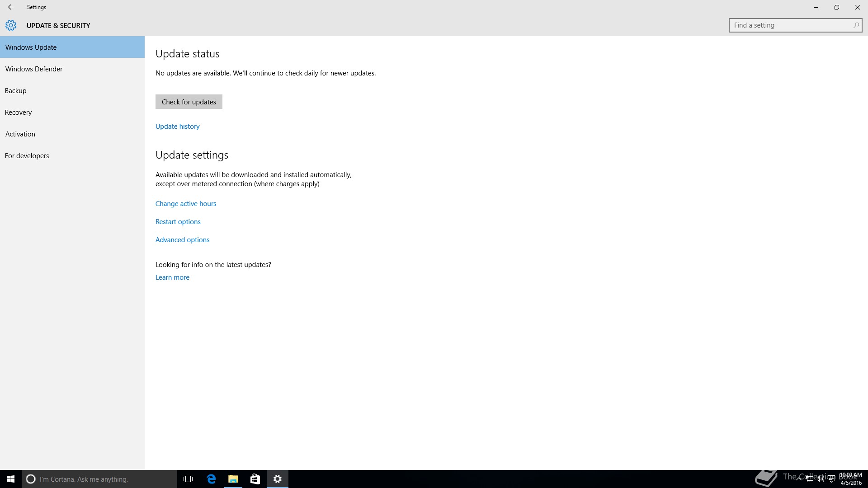The width and height of the screenshot is (868, 488).
Task: Switch to the Backup section
Action: click(x=72, y=90)
